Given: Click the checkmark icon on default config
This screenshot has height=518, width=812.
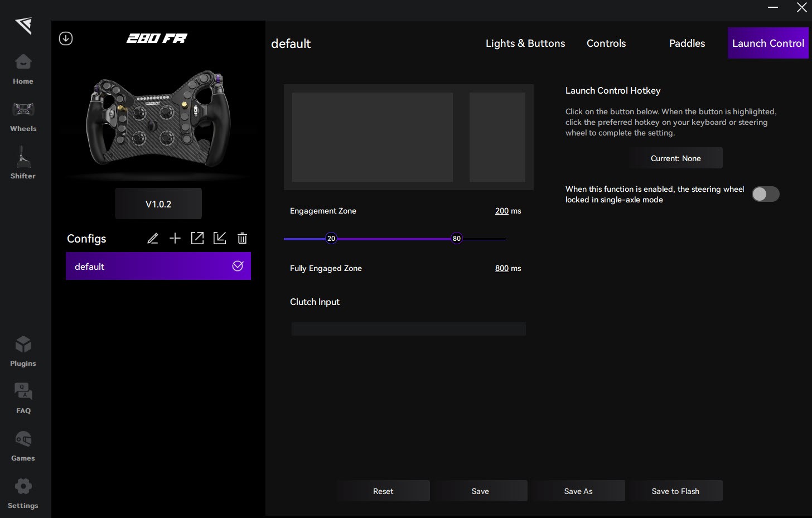Looking at the screenshot, I should tap(238, 266).
